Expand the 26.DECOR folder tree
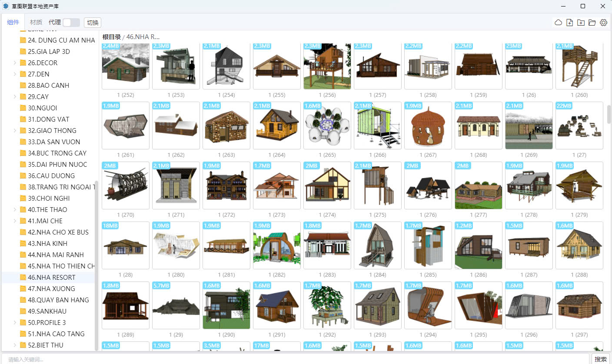 coord(15,63)
